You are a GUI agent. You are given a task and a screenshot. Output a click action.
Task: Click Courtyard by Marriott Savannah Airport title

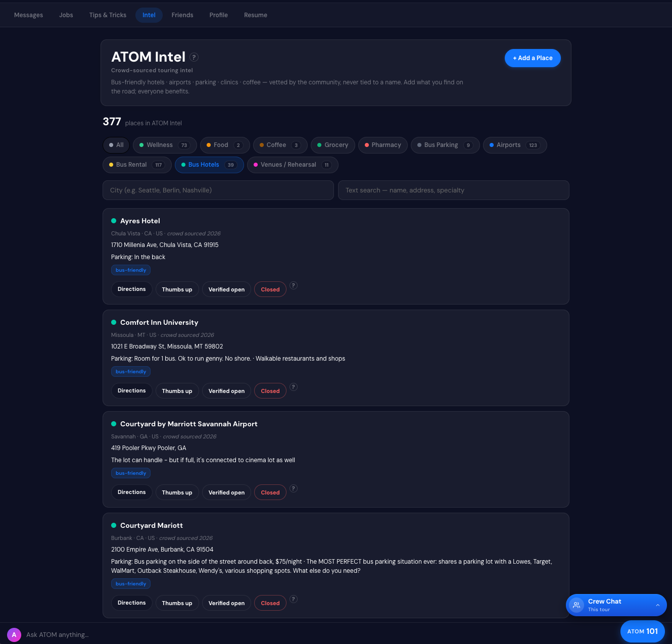[x=189, y=424]
